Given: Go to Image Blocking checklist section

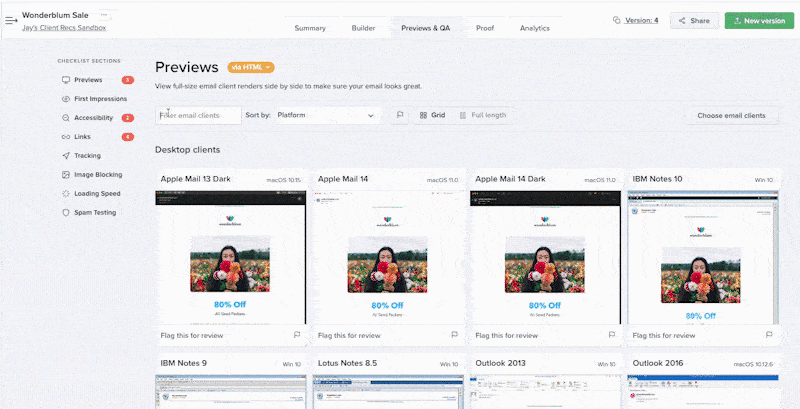Looking at the screenshot, I should (x=98, y=174).
